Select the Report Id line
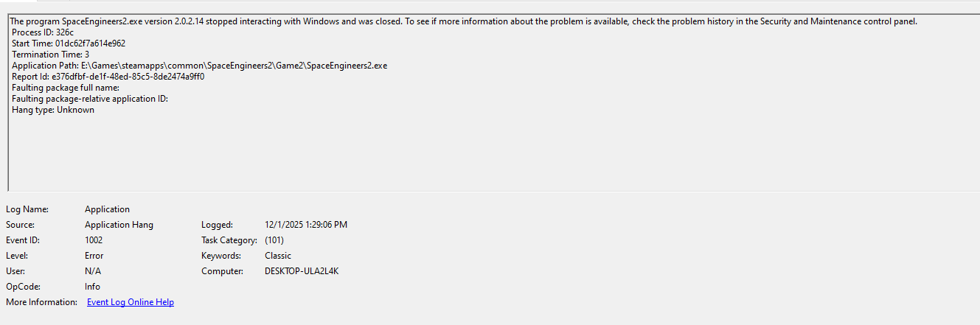 (108, 77)
